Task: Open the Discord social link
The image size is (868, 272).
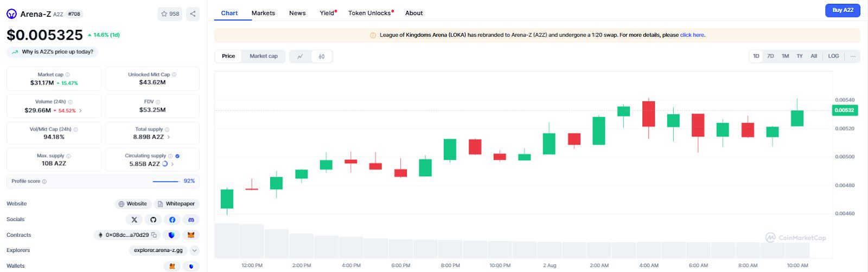Action: [x=191, y=219]
